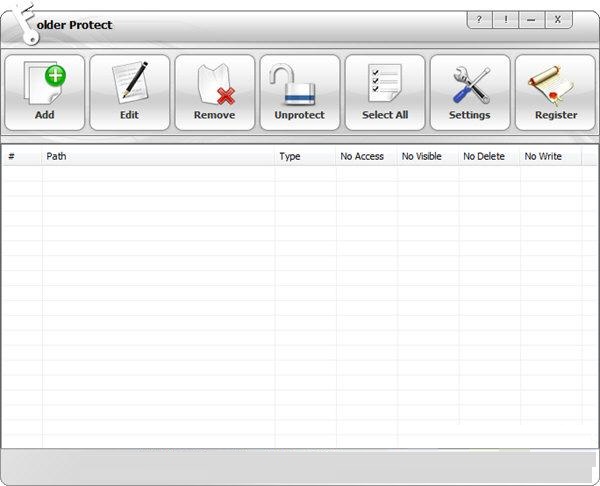Click the Register scroll icon

click(555, 84)
